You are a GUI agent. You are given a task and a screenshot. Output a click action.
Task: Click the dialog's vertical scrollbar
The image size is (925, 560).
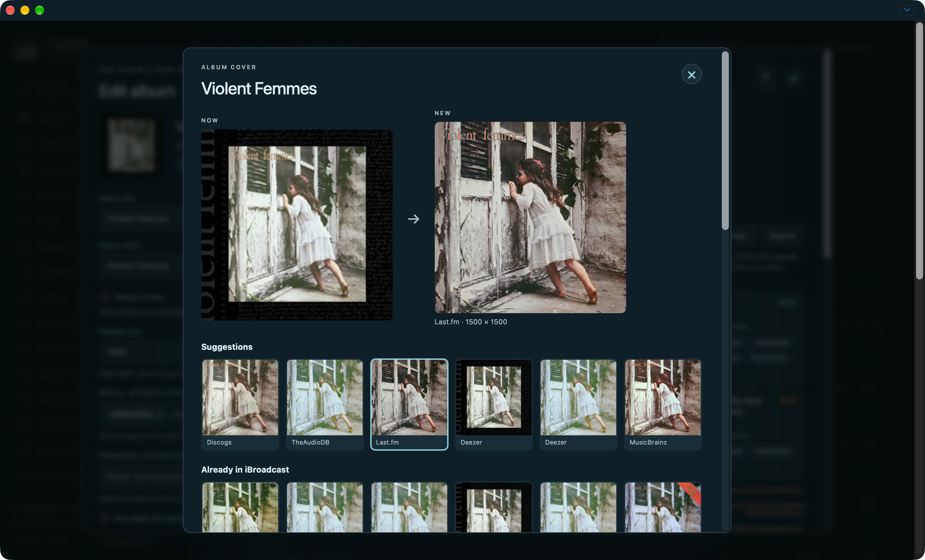tap(725, 141)
